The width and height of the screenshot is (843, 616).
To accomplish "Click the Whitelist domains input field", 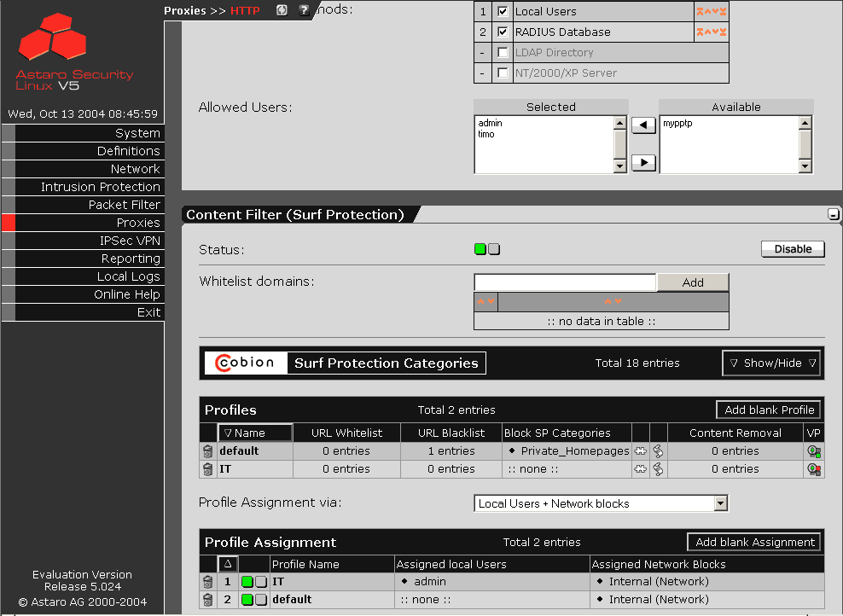I will click(565, 282).
